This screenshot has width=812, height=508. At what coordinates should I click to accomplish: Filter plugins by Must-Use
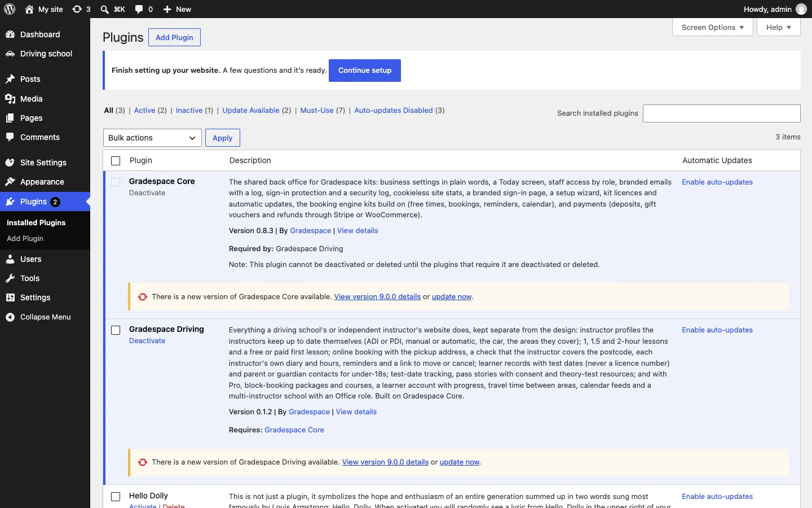pos(317,111)
